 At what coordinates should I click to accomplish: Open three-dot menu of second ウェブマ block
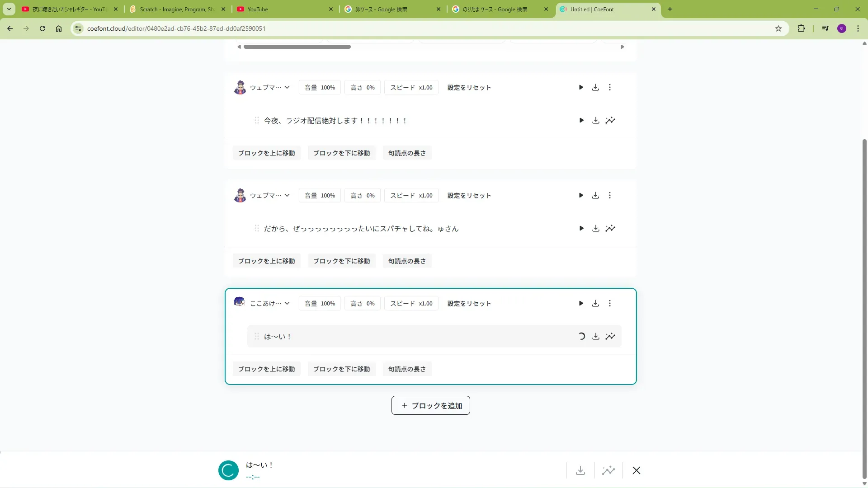click(x=609, y=195)
